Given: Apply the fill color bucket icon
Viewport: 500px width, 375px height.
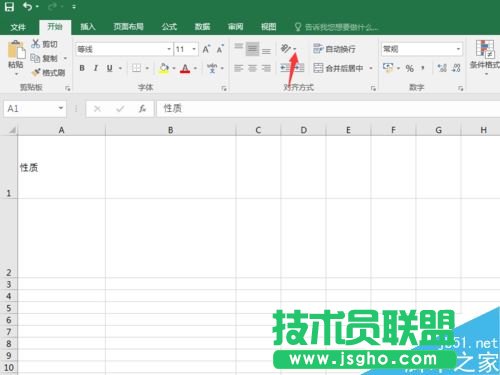Looking at the screenshot, I should [x=164, y=68].
